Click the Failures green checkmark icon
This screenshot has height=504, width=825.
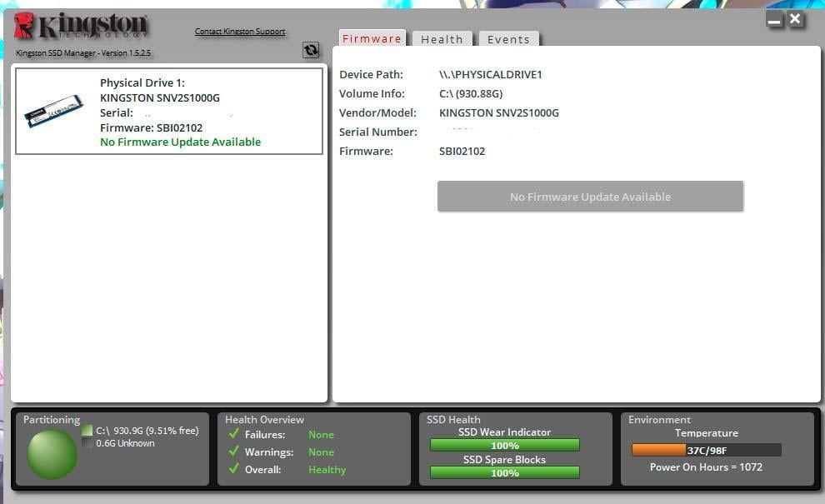(x=234, y=434)
